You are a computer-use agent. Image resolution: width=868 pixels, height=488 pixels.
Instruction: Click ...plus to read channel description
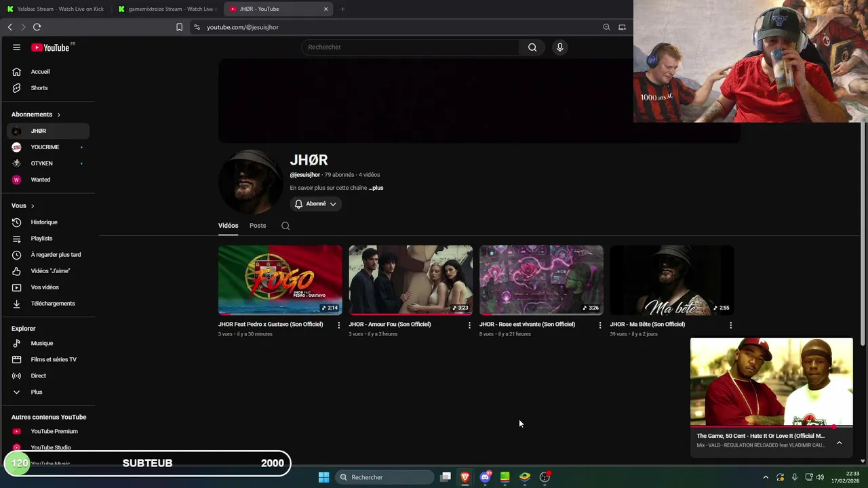tap(376, 188)
